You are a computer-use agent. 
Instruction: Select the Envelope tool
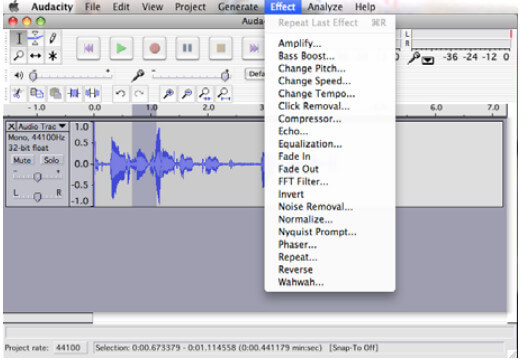pos(35,38)
